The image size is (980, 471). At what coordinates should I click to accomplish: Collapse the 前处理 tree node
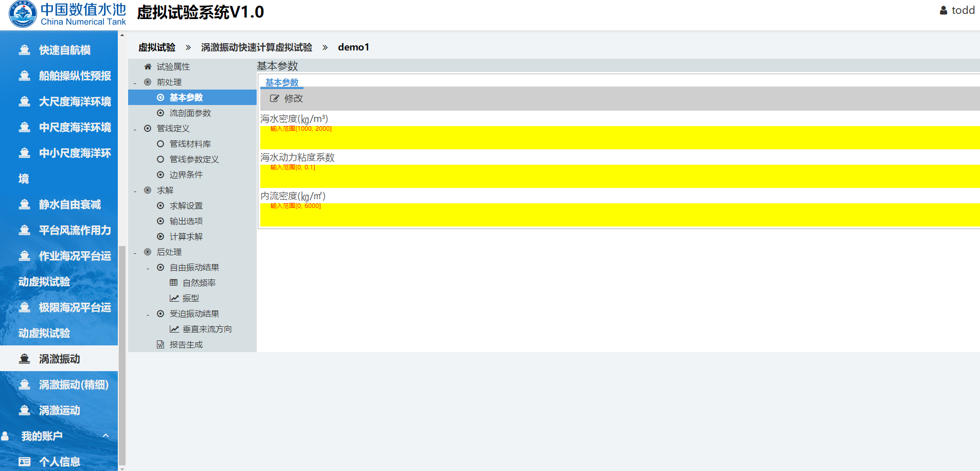pos(135,83)
